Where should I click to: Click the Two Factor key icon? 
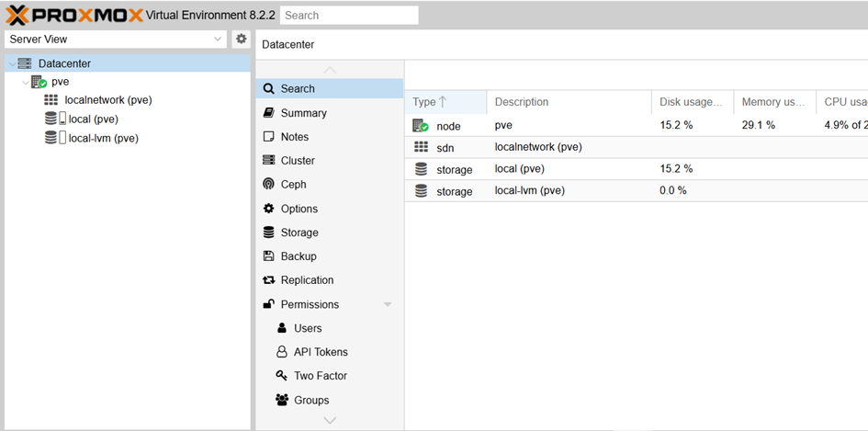(x=282, y=376)
